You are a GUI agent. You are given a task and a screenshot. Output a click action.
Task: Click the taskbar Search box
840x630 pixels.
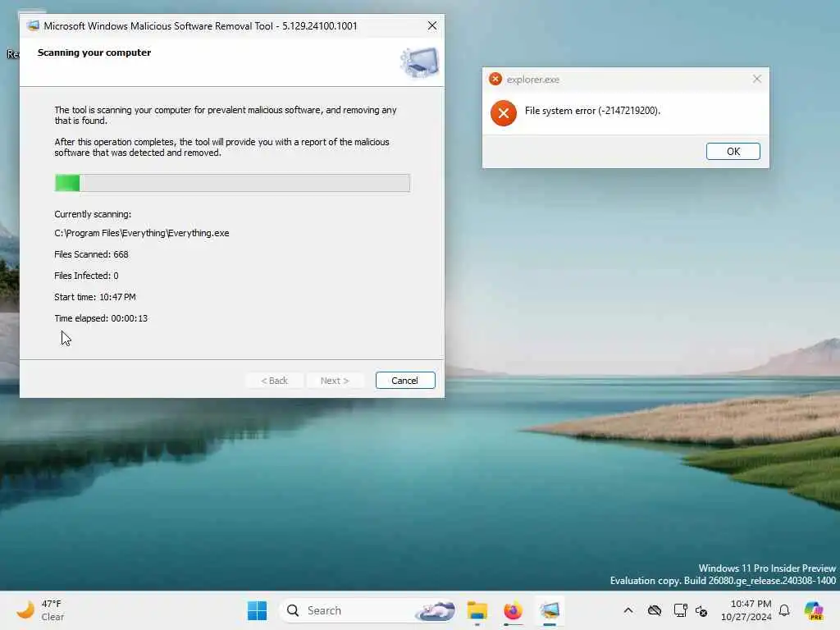(x=368, y=610)
